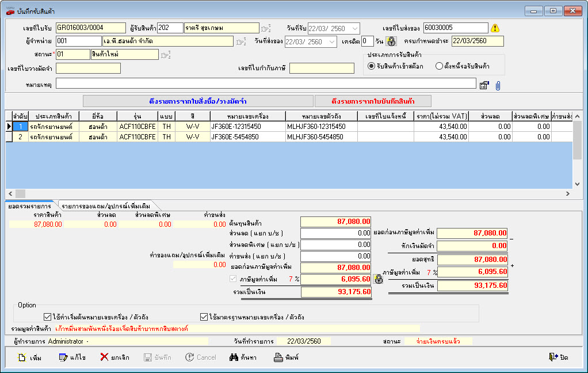This screenshot has height=373, width=588.
Task: Click the supplier lookup hand icon beside เอ.พี.ฮอนด้า จำกัด
Action: coord(240,42)
